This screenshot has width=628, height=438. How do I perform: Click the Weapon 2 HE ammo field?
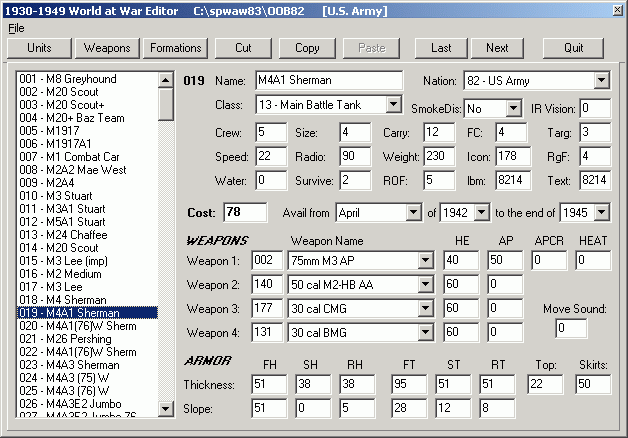click(461, 285)
